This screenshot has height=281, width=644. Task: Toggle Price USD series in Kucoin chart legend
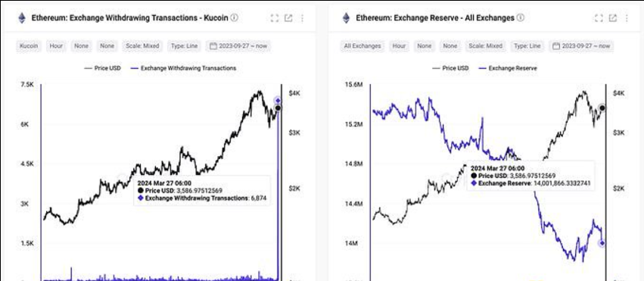103,68
